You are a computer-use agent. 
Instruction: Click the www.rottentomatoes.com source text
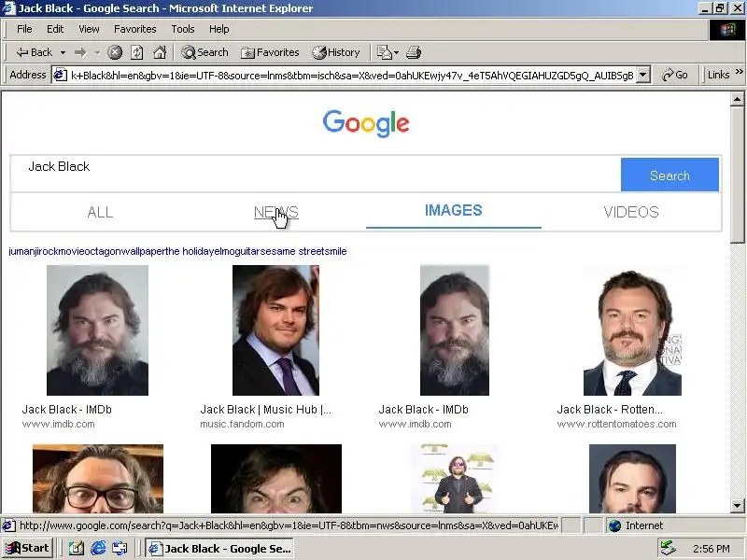[616, 425]
